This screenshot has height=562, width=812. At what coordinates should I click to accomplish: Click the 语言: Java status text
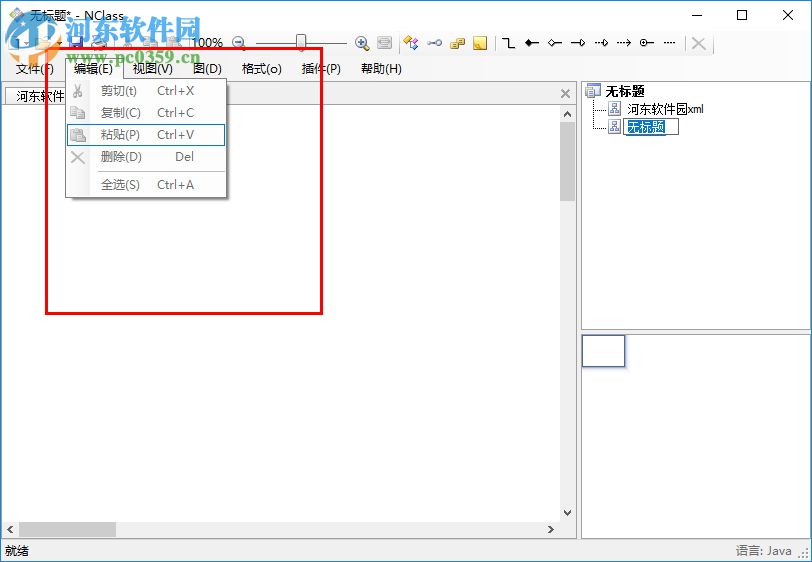[764, 551]
